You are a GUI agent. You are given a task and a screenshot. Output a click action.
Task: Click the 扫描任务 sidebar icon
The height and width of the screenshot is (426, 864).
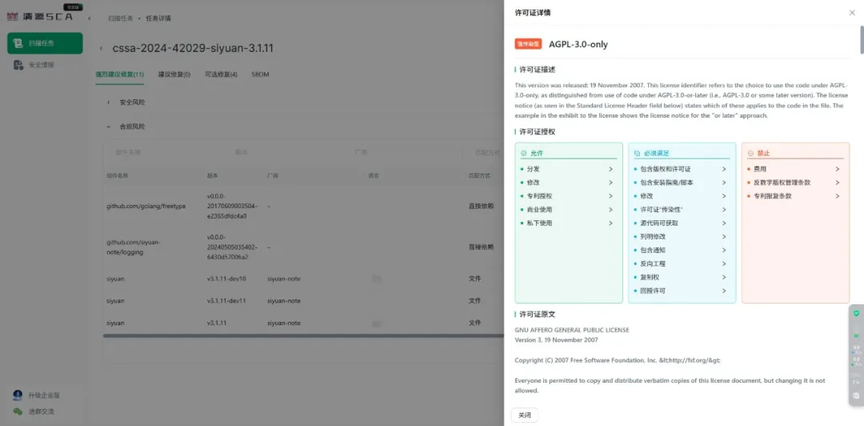click(19, 43)
